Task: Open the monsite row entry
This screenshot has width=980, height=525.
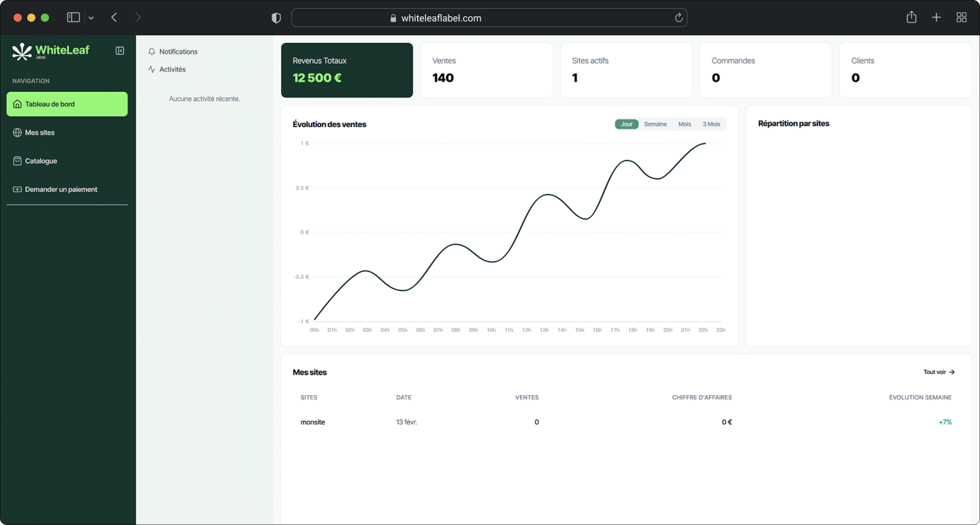Action: pos(313,422)
